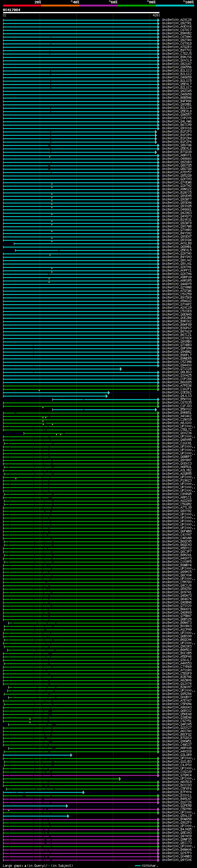Select the UniRef100_C1FJD3 label
The height and width of the screenshot is (868, 197).
(176, 406)
